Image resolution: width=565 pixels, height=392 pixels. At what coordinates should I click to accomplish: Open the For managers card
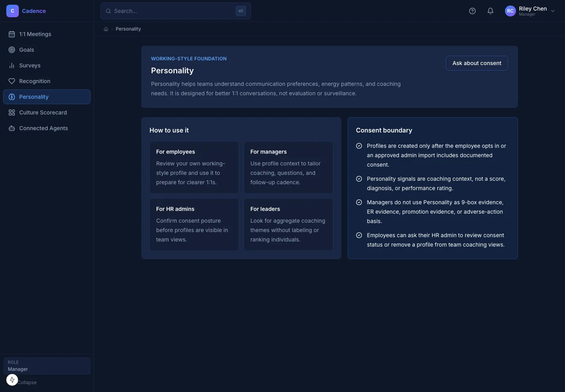click(x=288, y=167)
